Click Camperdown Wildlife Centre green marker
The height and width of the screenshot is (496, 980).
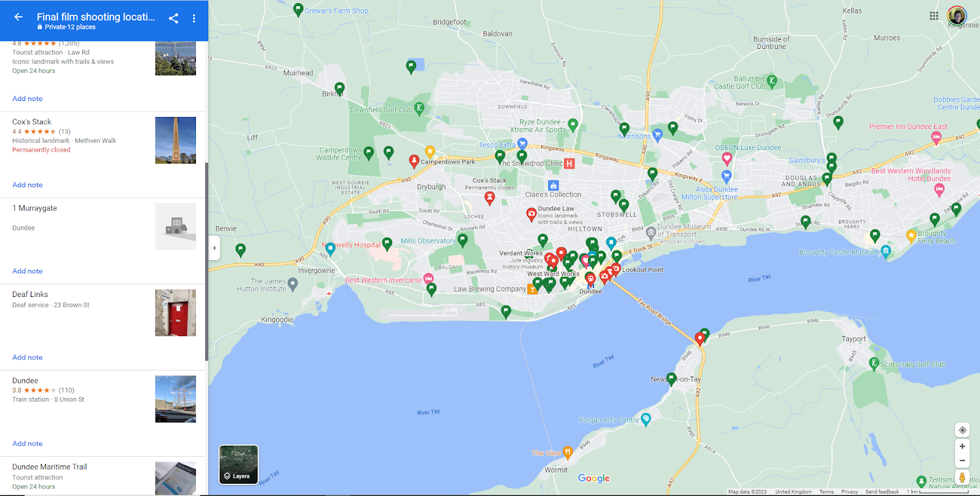click(369, 152)
